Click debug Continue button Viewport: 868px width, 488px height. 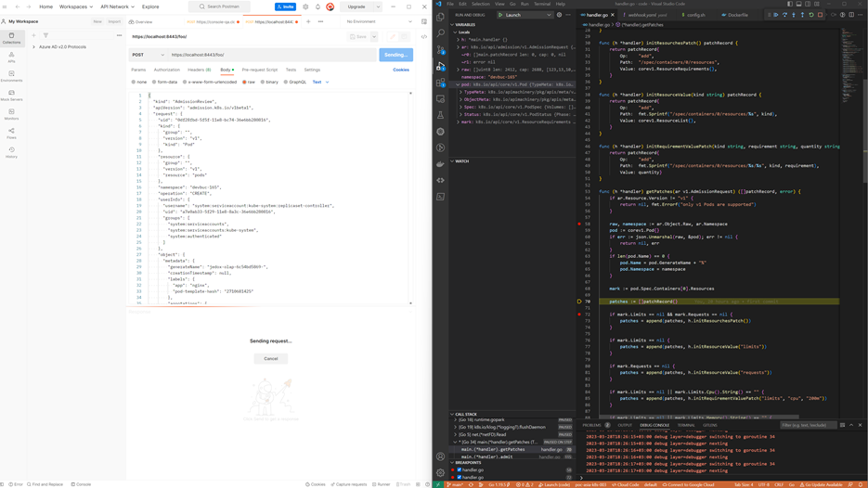click(776, 15)
